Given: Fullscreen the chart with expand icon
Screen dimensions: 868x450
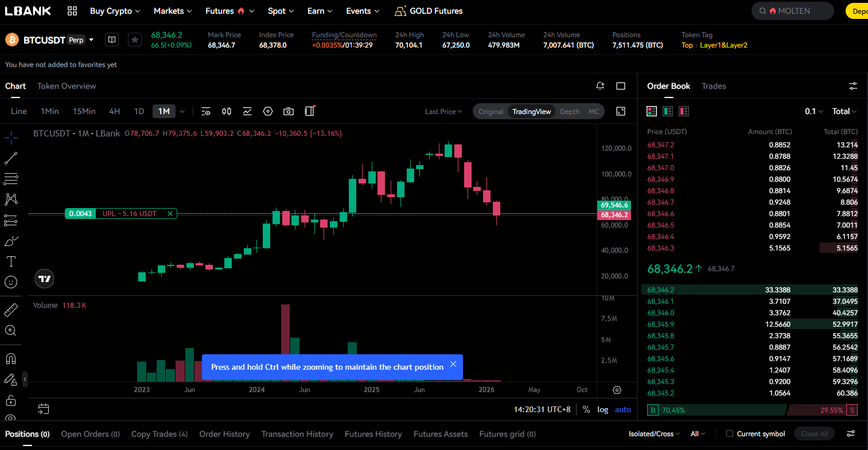Looking at the screenshot, I should (x=621, y=111).
